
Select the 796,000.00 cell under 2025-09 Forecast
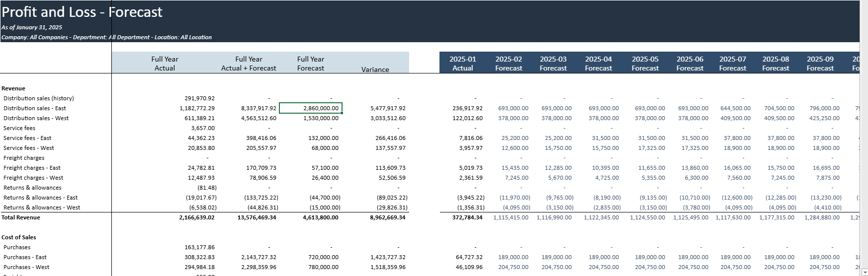coord(824,108)
